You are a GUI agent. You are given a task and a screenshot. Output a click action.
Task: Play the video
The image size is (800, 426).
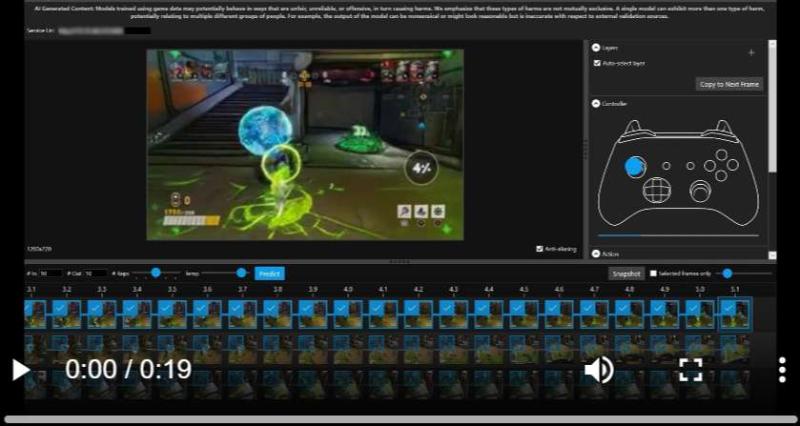[x=21, y=369]
